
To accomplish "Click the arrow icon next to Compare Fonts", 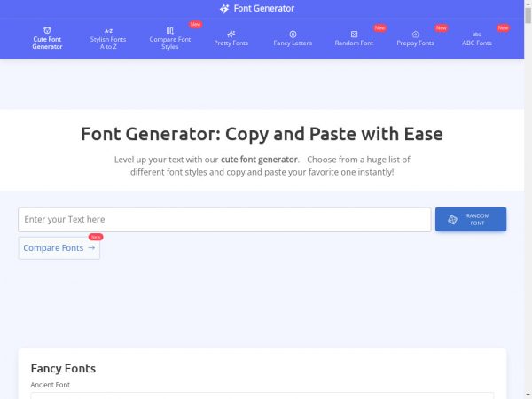I will coord(91,248).
